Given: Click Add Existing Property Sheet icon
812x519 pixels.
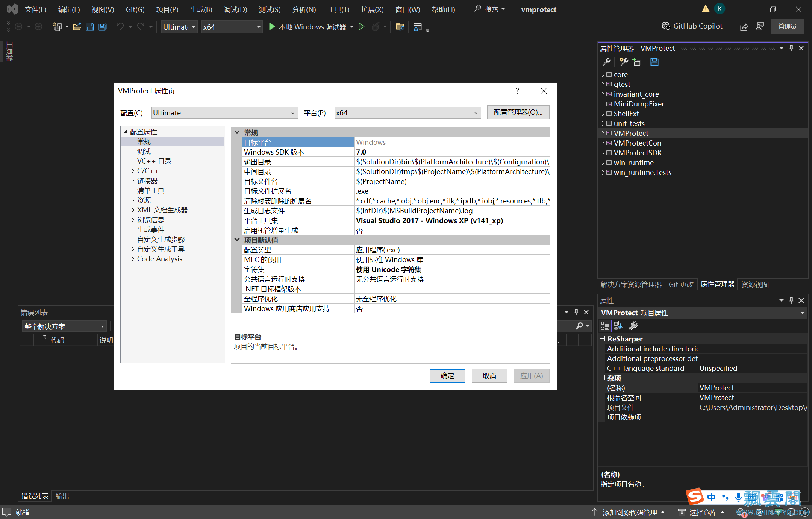Looking at the screenshot, I should [637, 62].
